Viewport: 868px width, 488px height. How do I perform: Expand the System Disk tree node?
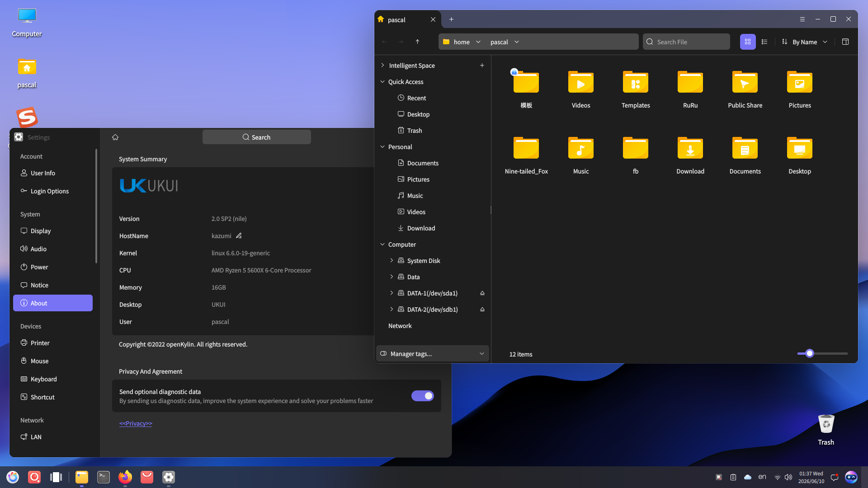point(392,260)
